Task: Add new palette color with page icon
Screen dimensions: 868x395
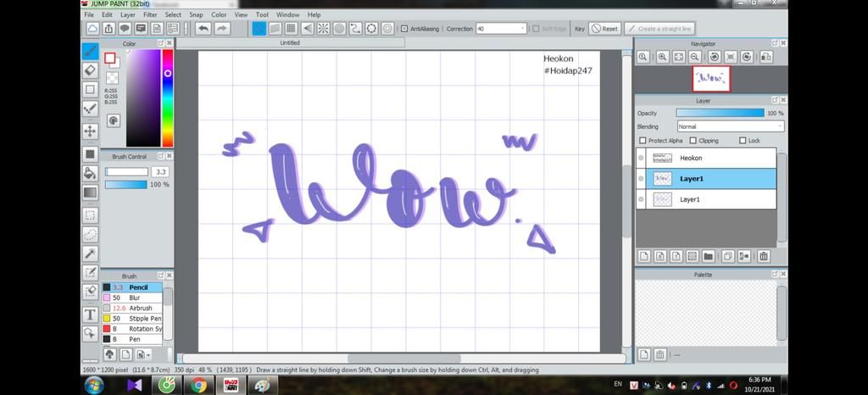Action: pos(644,354)
